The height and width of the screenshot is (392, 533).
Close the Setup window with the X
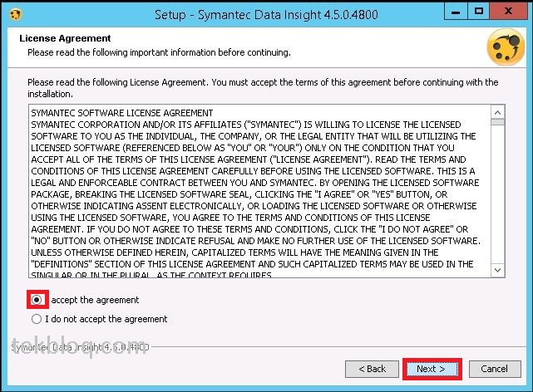509,12
